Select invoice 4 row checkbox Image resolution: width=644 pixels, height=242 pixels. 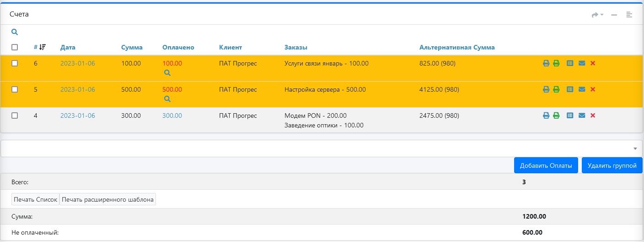point(15,116)
